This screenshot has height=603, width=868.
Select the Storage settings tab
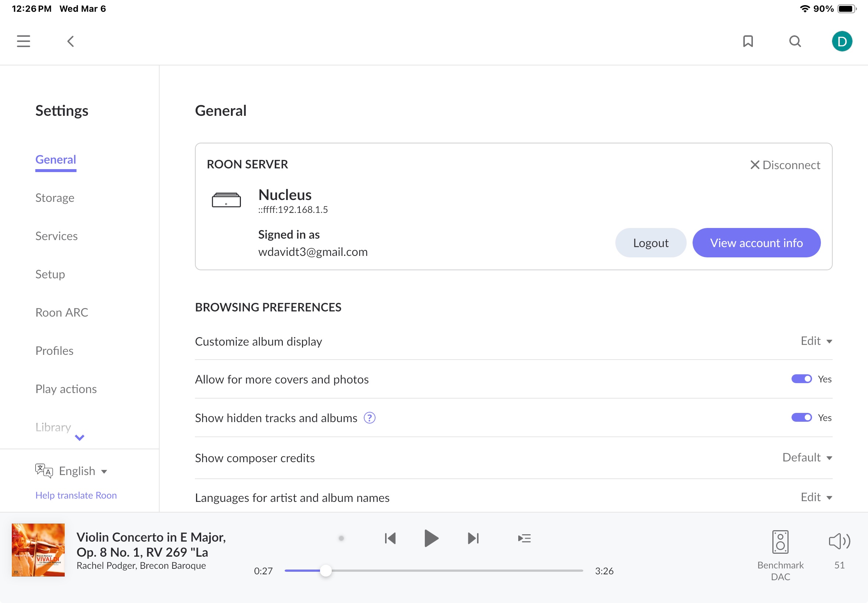[55, 198]
